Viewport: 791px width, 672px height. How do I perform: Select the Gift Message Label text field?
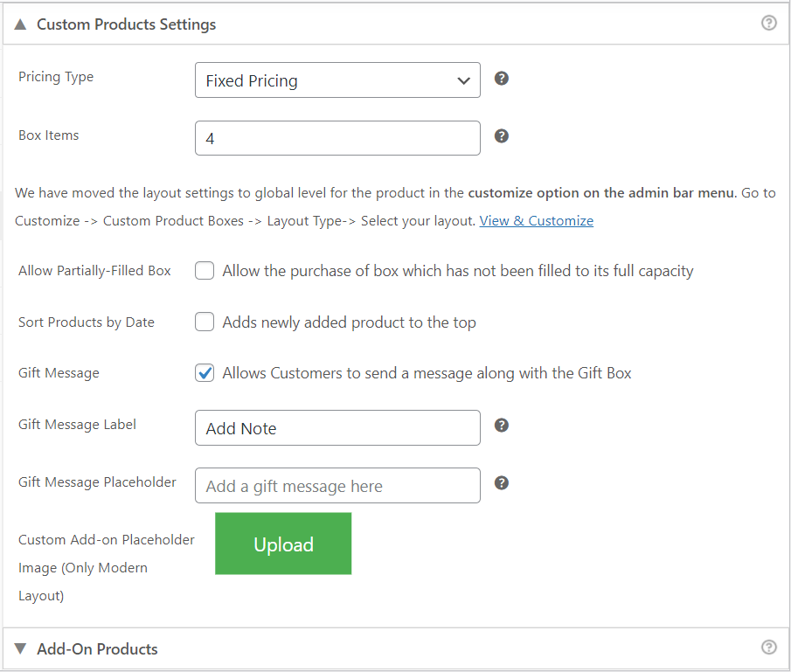337,427
